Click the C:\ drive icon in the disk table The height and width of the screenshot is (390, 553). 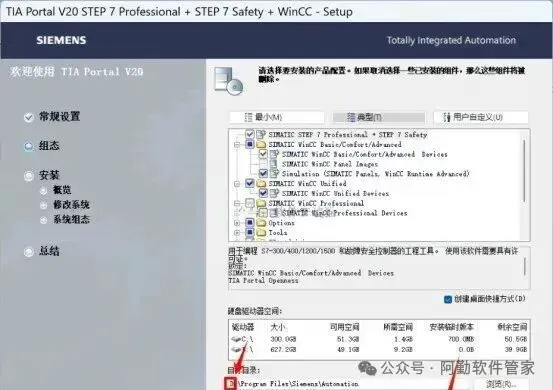click(237, 339)
